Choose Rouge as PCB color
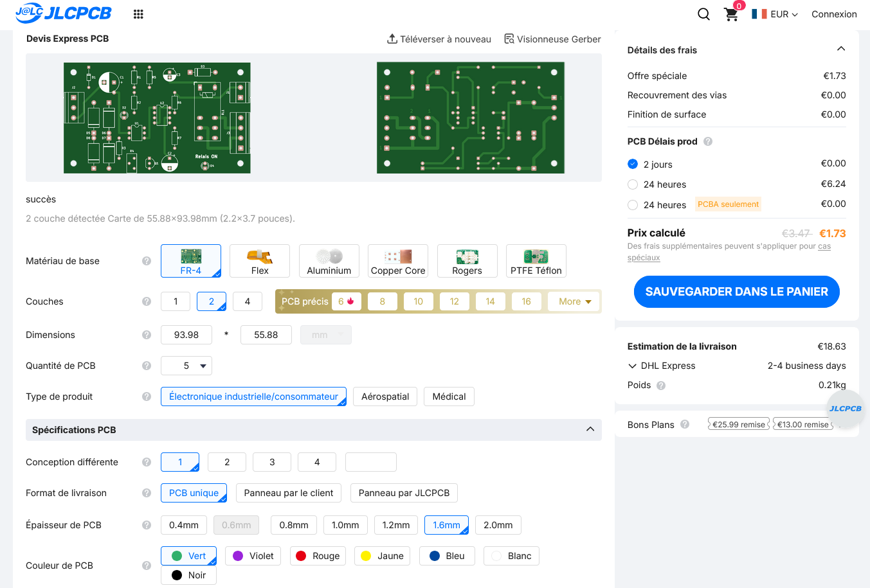 coord(318,555)
